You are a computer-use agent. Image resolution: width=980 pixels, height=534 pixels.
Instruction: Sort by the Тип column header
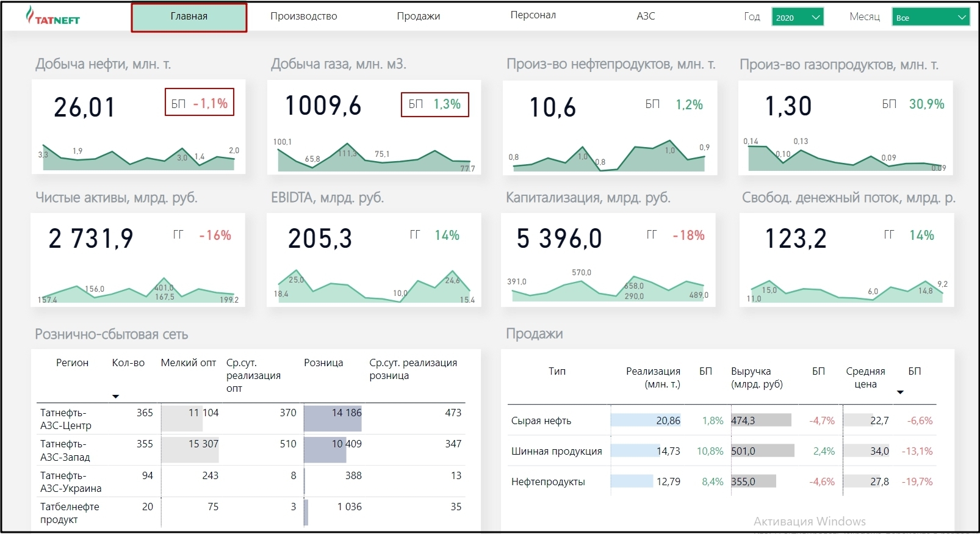[557, 371]
